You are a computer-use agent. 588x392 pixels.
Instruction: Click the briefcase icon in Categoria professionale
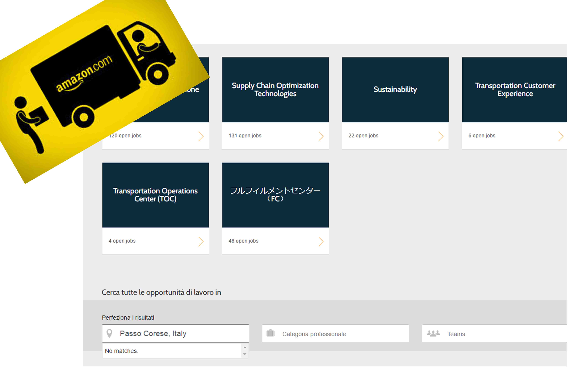point(270,334)
